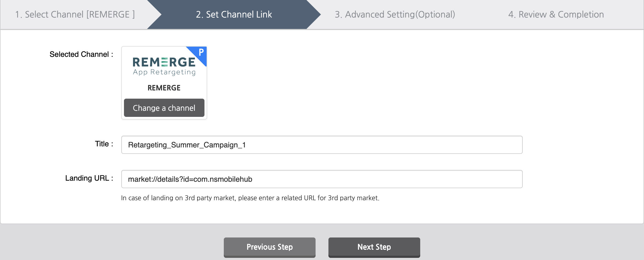Viewport: 644px width, 260px height.
Task: Click the Change a channel button
Action: coord(164,108)
